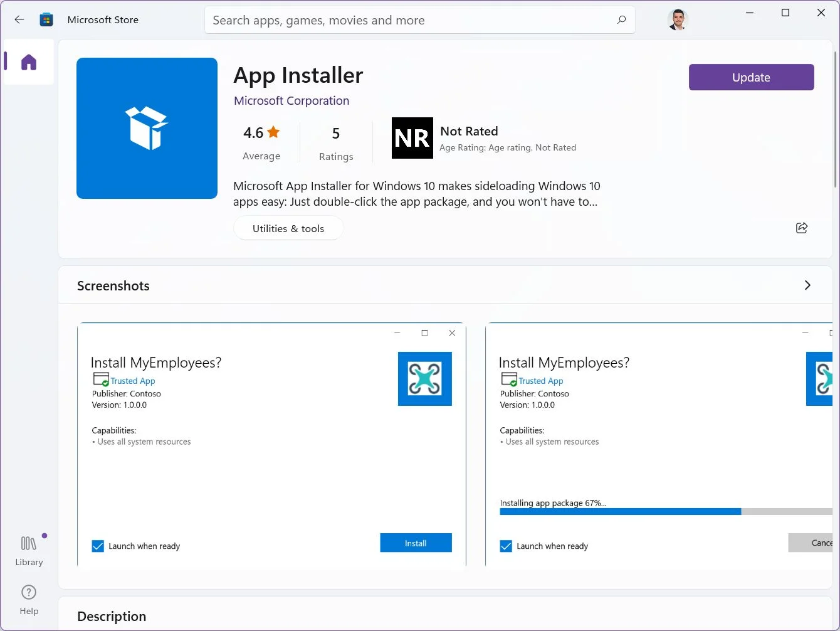
Task: Click the Not Rated text
Action: pyautogui.click(x=469, y=131)
